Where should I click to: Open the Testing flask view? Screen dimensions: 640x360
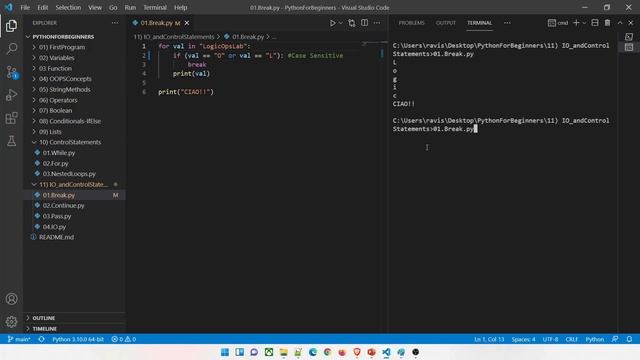(x=11, y=141)
